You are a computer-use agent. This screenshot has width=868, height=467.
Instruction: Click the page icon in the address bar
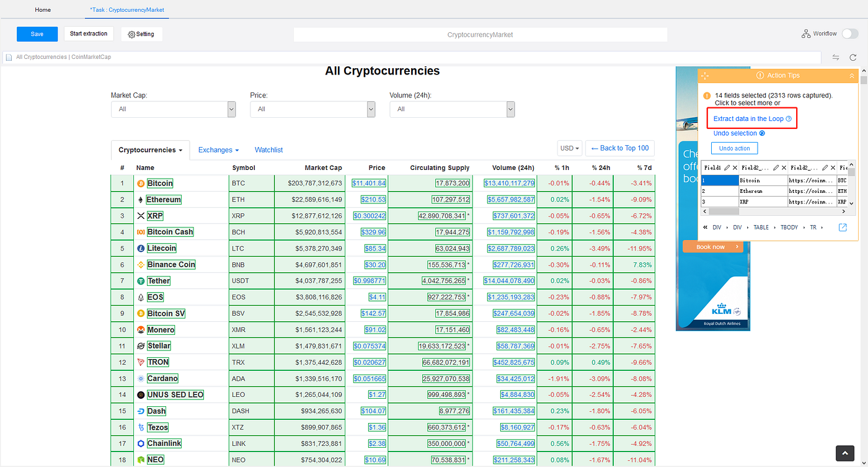(9, 57)
